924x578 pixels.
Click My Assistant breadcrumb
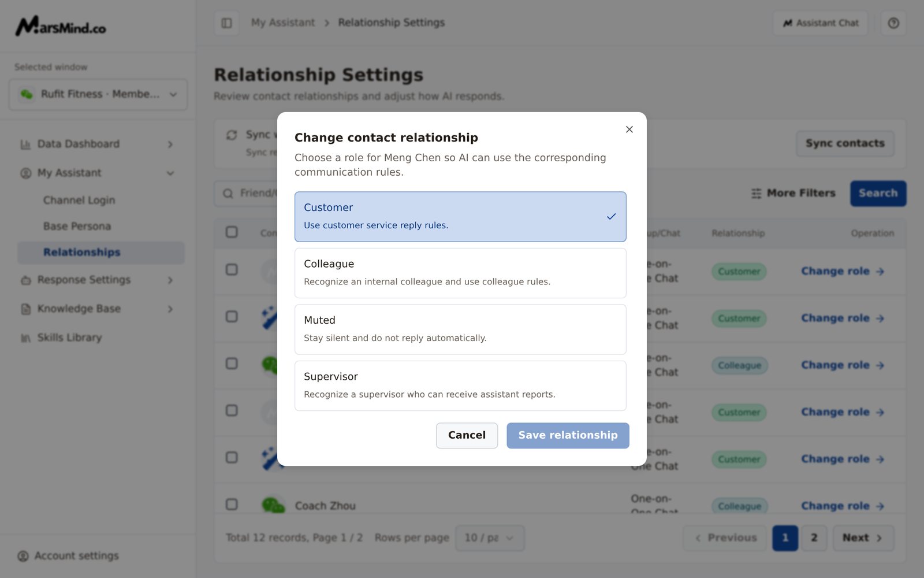pyautogui.click(x=283, y=23)
